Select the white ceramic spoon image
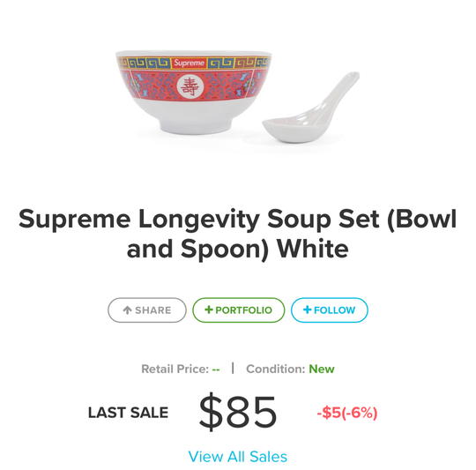The height and width of the screenshot is (470, 476). coord(311,108)
